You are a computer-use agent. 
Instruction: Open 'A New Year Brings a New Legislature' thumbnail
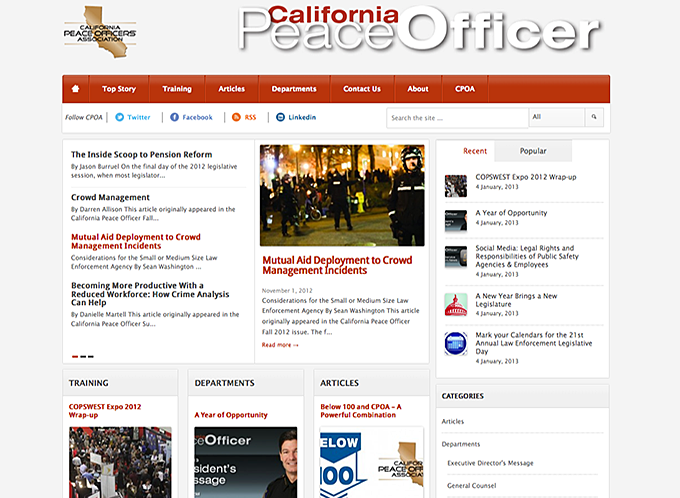pos(456,303)
